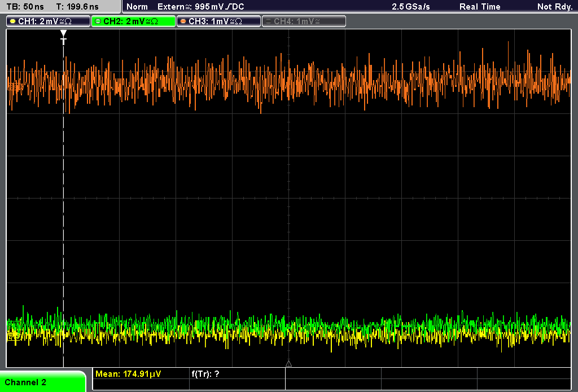578x392 pixels.
Task: Select the CH2 2 mV channel tab
Action: 133,21
